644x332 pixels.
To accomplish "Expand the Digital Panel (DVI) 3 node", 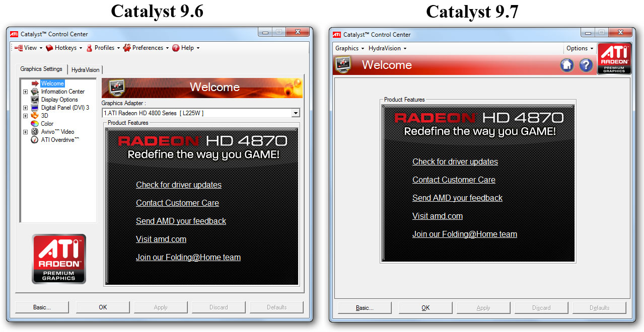I will (x=25, y=108).
